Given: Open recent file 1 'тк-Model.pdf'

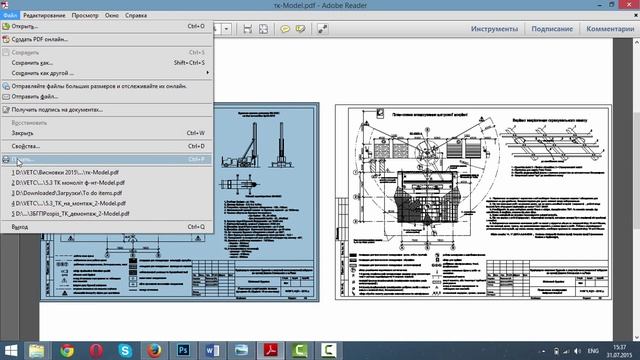Looking at the screenshot, I should coord(107,172).
